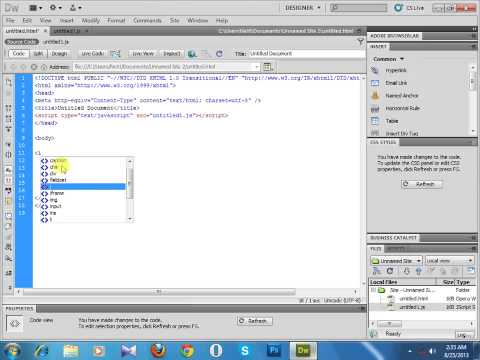Click the filter related files funnel icon
This screenshot has height=360, width=480.
point(360,42)
